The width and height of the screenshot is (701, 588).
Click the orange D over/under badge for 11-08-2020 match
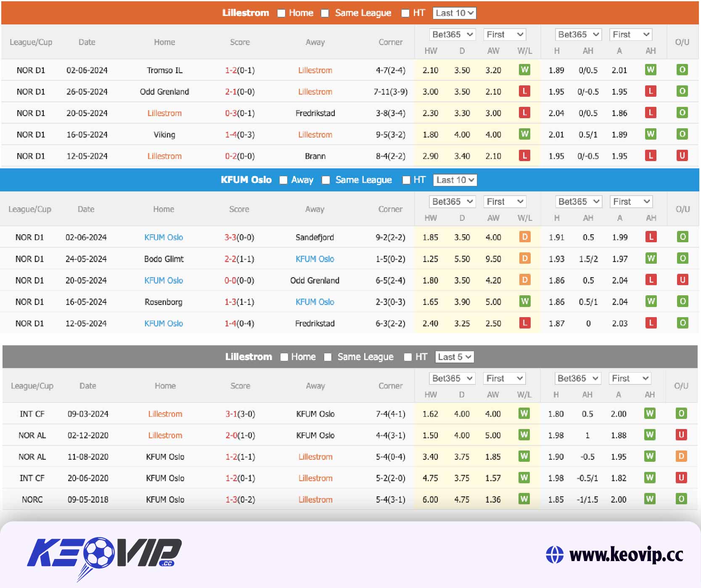point(681,456)
